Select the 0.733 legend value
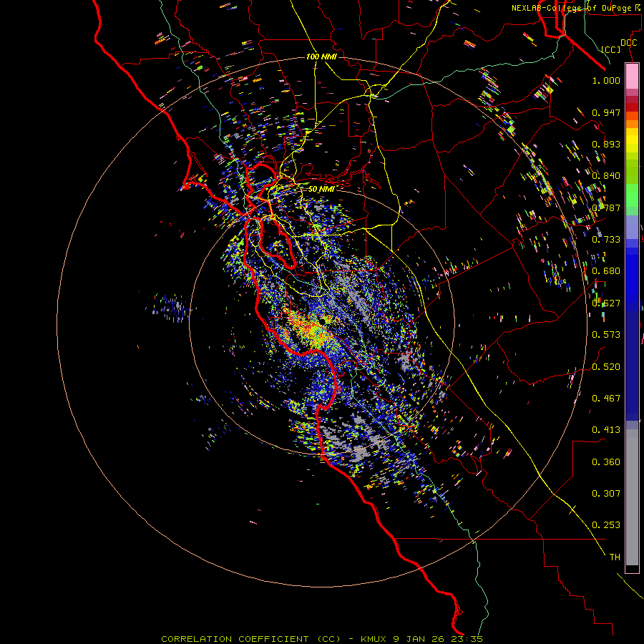 click(x=606, y=240)
